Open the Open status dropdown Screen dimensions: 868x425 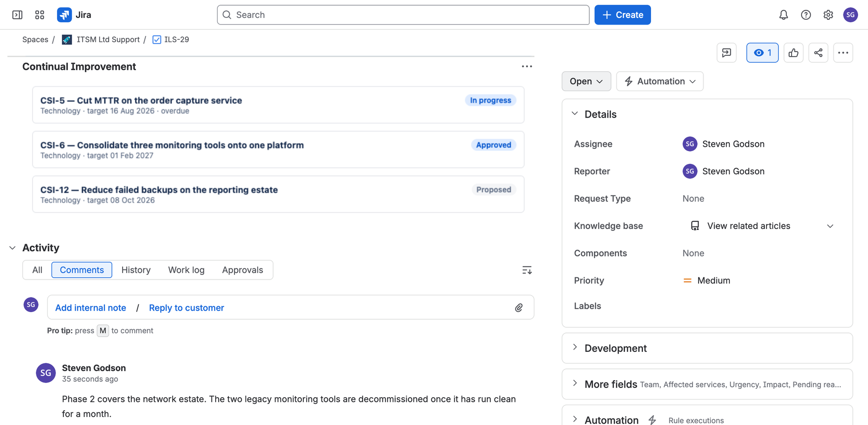(586, 81)
